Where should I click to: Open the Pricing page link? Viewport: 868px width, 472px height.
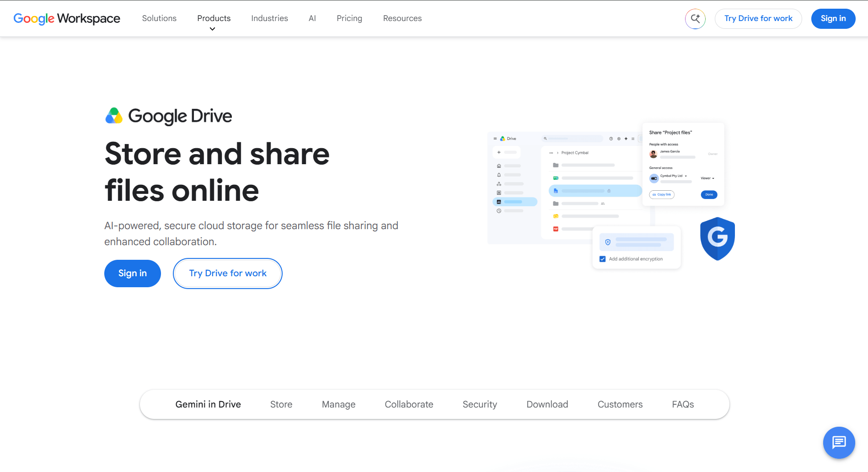point(349,18)
